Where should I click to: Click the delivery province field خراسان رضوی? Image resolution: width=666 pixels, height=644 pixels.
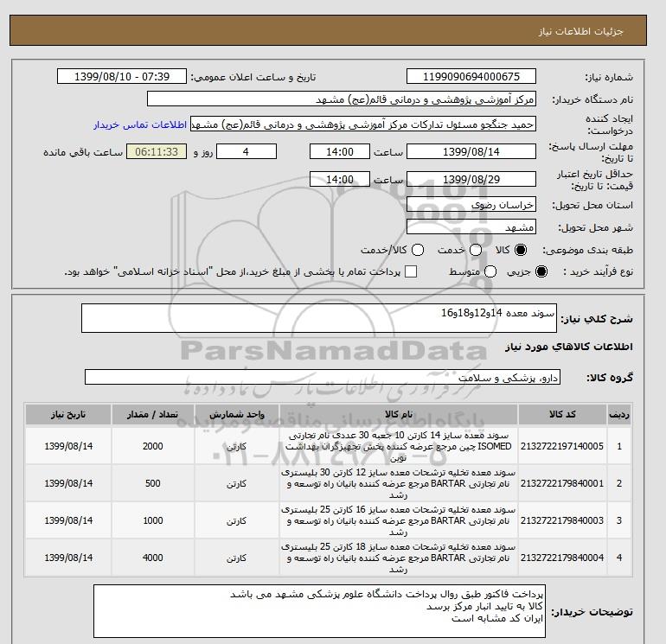click(471, 205)
